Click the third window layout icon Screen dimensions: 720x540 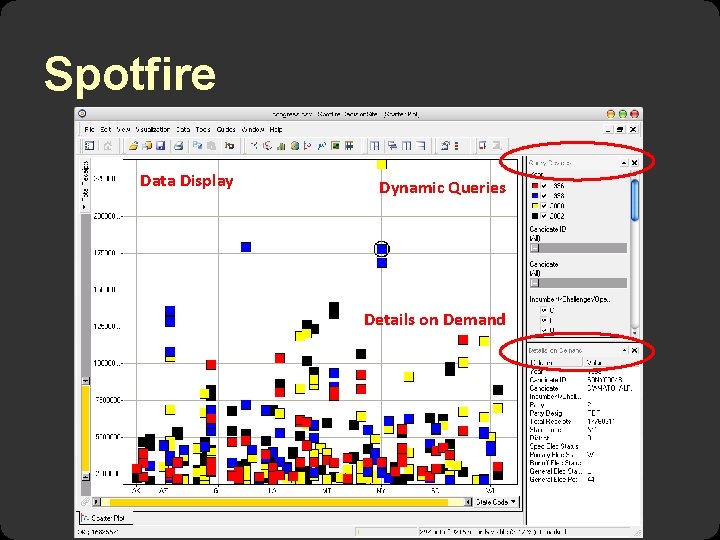click(406, 146)
